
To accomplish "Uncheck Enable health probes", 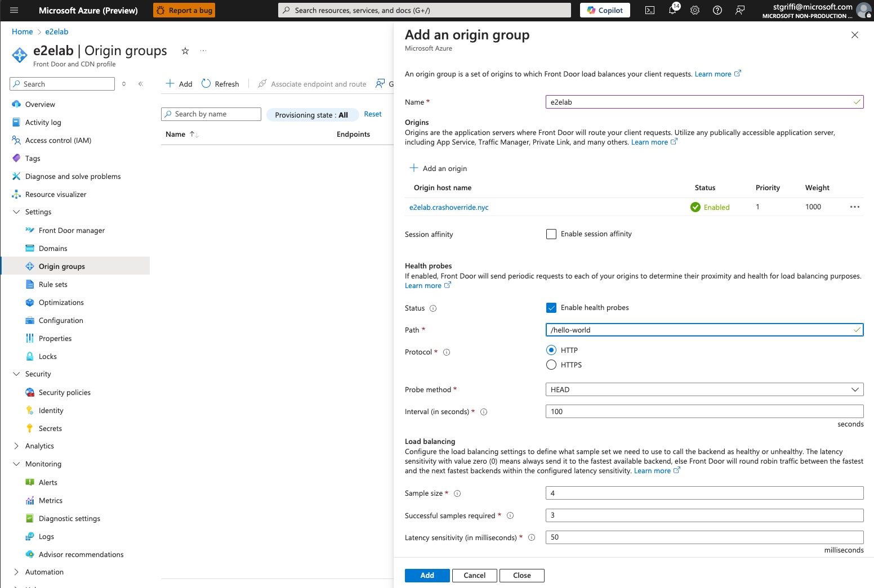I will tap(551, 308).
